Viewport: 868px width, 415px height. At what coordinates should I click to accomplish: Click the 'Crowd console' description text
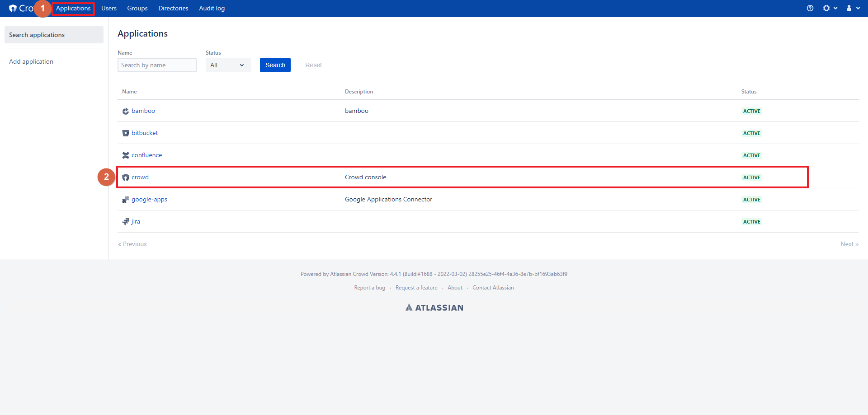[365, 177]
